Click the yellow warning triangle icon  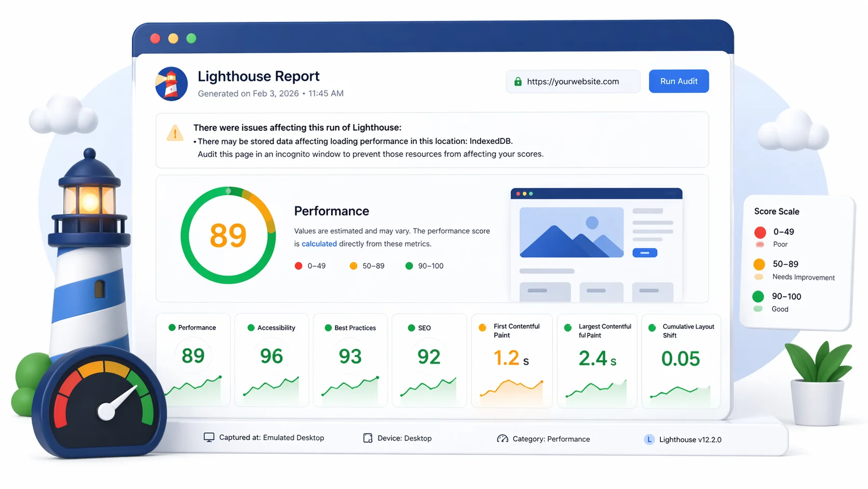pyautogui.click(x=175, y=133)
